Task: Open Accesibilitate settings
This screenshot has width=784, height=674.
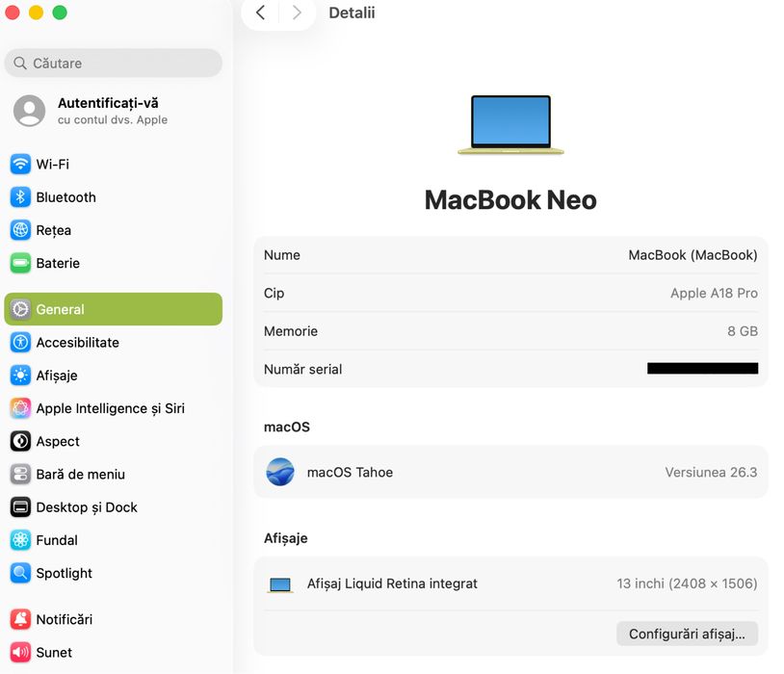Action: [113, 342]
